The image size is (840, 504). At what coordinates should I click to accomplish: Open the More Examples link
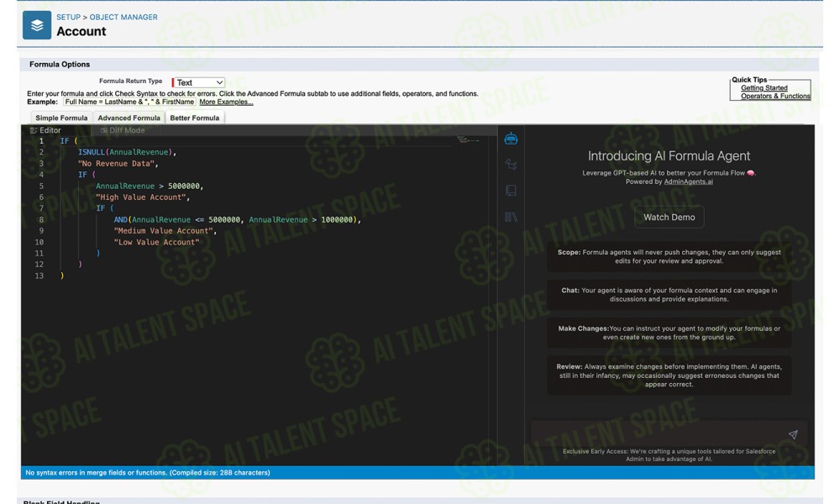click(226, 102)
